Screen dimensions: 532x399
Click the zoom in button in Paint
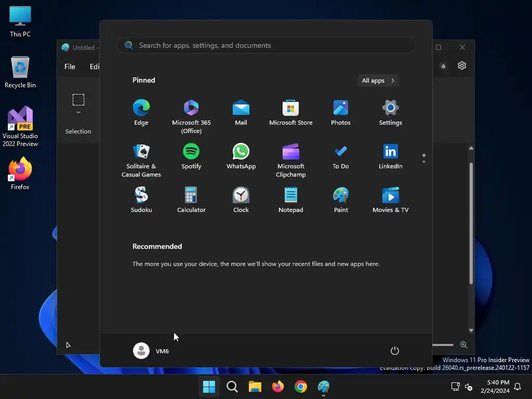pos(464,345)
